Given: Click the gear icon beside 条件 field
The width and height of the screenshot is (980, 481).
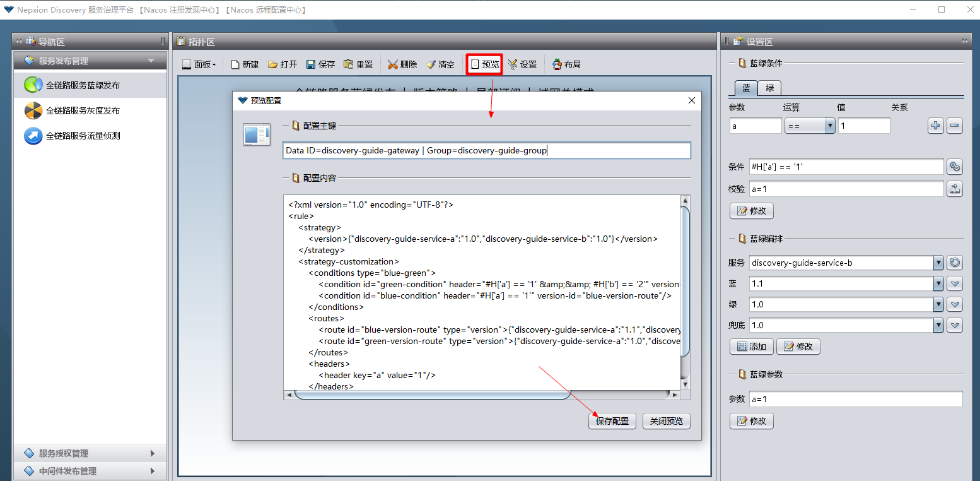Looking at the screenshot, I should (x=955, y=167).
